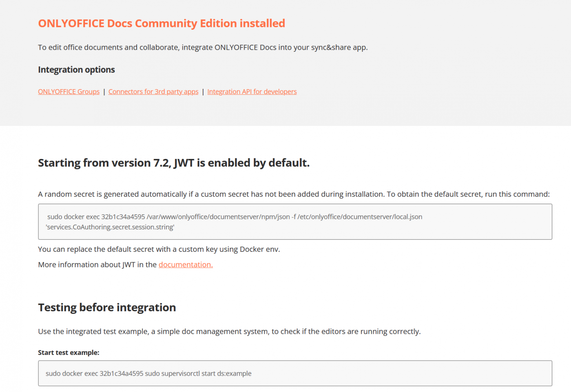Click the 'Use the integrated test example' paragraph

pos(229,332)
